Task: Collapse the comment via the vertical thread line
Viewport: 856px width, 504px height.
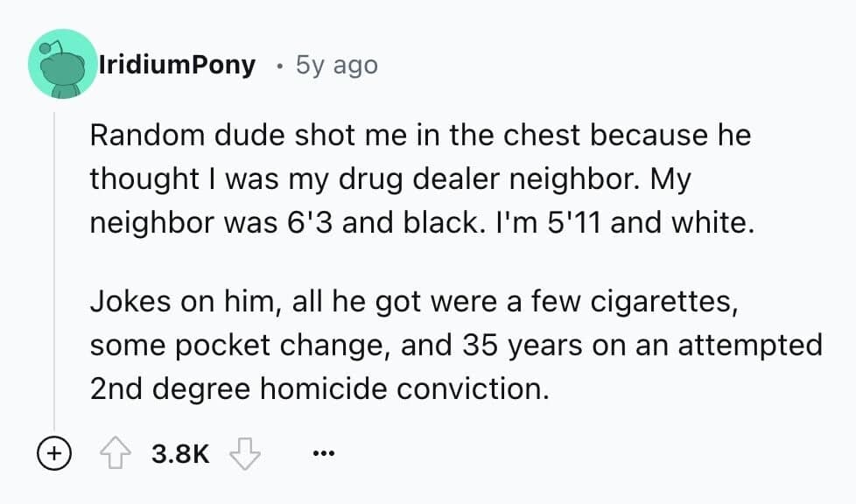Action: [x=54, y=262]
